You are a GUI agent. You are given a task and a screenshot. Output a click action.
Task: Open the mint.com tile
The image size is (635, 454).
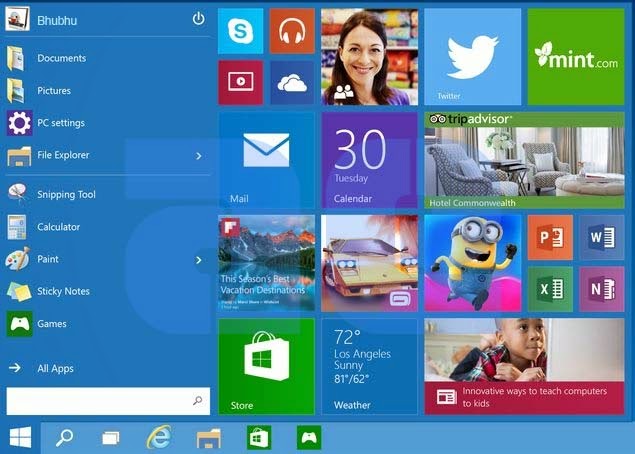tap(576, 57)
